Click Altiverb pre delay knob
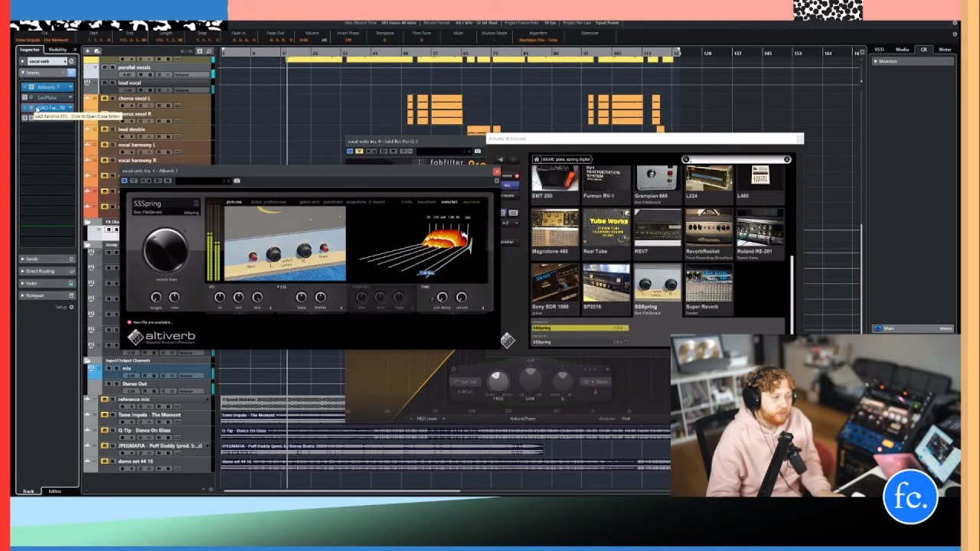Viewport: 980px width, 551px height. click(442, 297)
